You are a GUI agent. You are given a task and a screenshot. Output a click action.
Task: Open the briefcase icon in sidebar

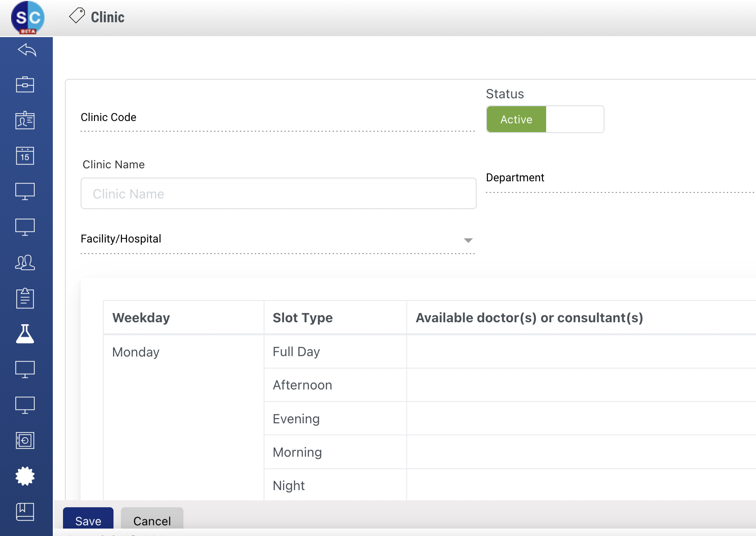(x=25, y=84)
